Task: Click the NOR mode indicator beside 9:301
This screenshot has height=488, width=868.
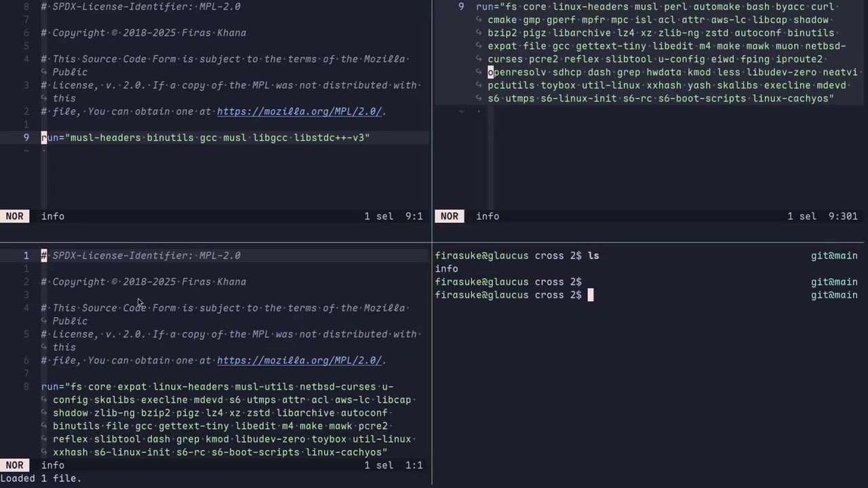Action: [x=450, y=216]
